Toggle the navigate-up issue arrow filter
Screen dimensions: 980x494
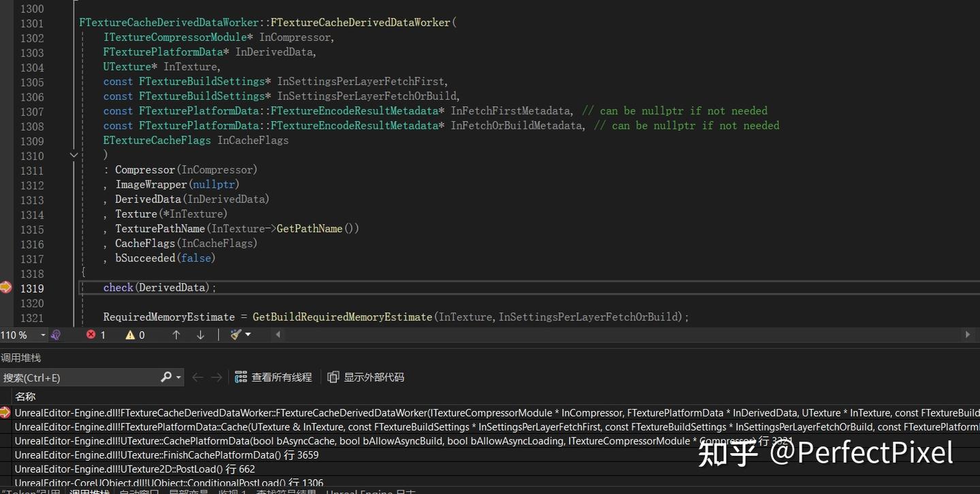(x=176, y=334)
